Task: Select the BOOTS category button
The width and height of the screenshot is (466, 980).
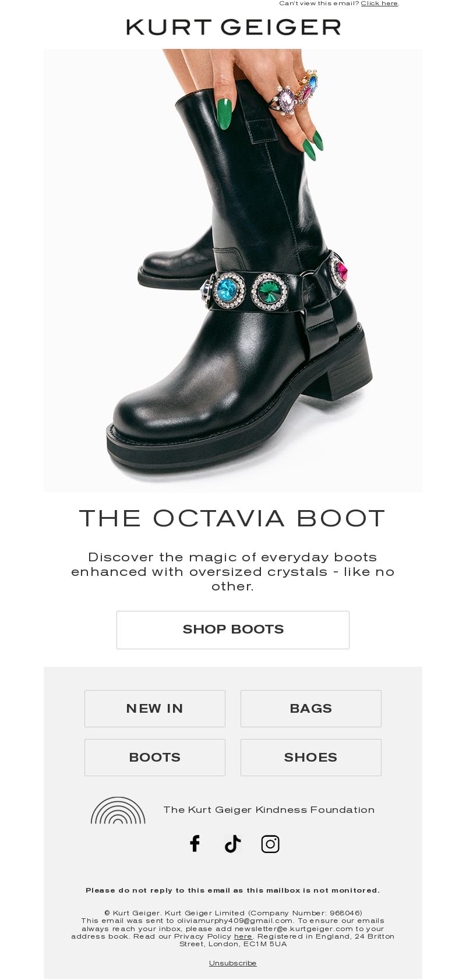Action: coord(155,758)
